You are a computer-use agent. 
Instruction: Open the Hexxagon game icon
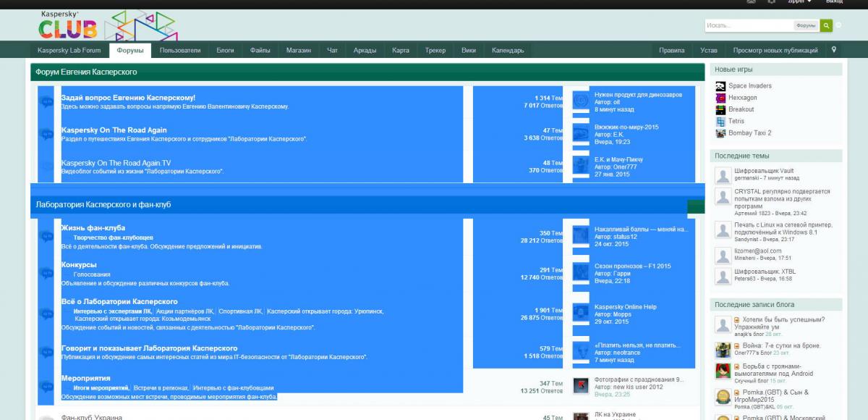tap(720, 98)
